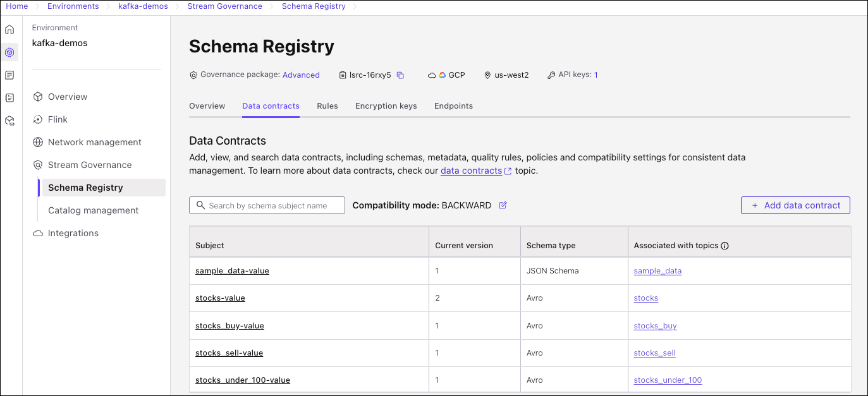Click the notebook icon in the left rail

pos(9,98)
